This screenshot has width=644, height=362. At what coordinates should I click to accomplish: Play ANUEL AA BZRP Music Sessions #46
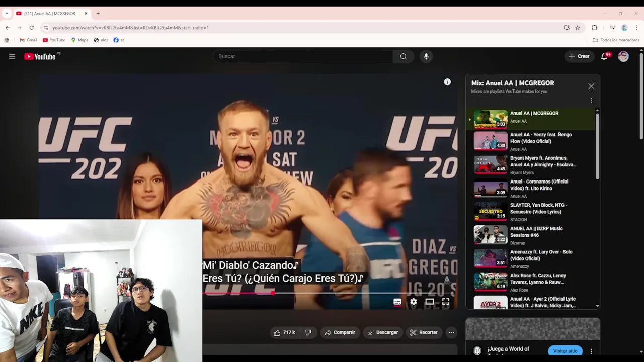click(x=531, y=235)
